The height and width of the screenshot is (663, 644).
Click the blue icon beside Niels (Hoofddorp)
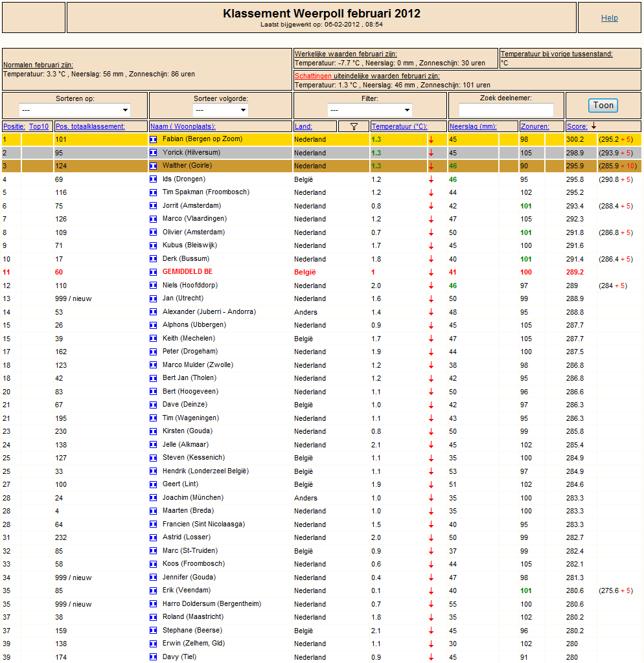153,286
